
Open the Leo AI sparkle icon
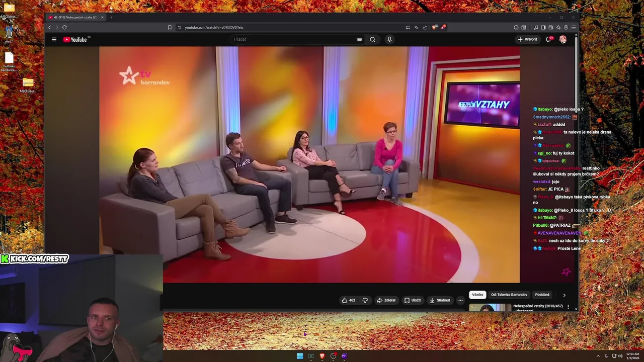[558, 27]
